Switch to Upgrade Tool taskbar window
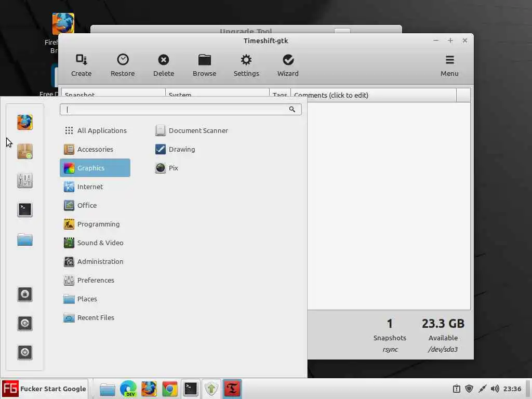532x399 pixels. coord(211,389)
